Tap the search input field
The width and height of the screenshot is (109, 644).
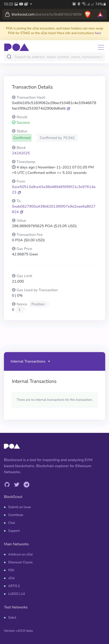coord(57,57)
